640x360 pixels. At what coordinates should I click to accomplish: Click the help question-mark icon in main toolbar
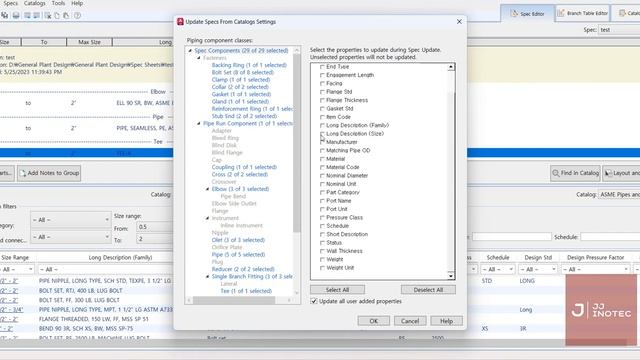pos(77,16)
